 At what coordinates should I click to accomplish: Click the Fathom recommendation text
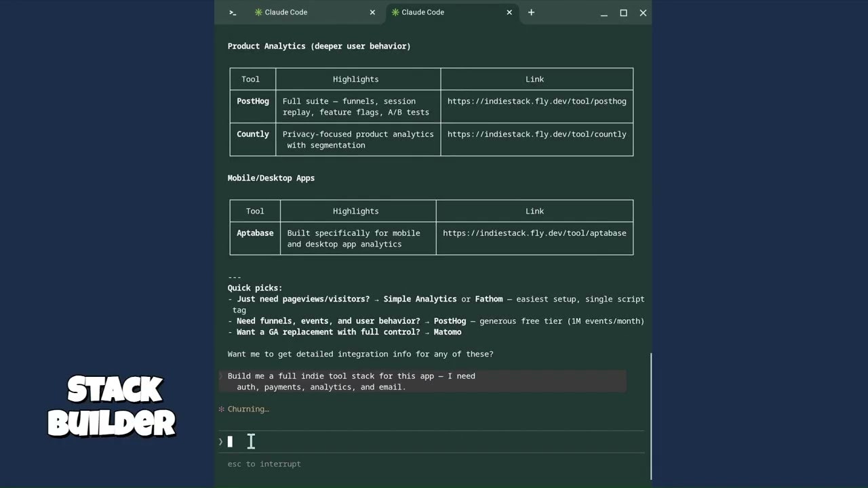489,299
